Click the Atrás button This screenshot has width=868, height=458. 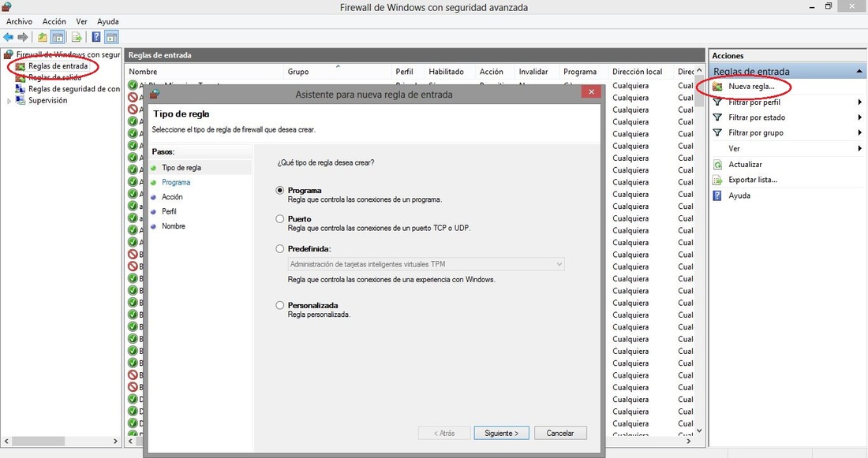point(444,433)
